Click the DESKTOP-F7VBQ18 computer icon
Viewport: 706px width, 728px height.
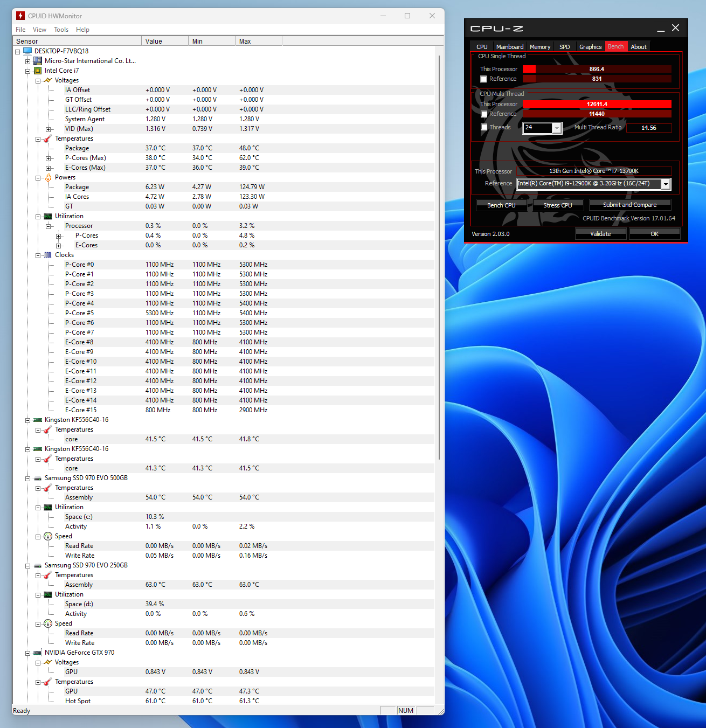coord(27,51)
